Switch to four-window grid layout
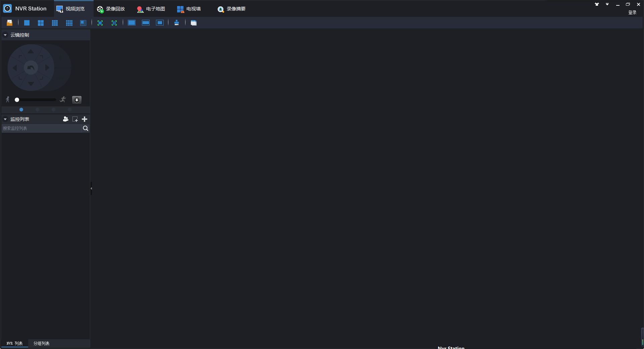 coord(41,23)
